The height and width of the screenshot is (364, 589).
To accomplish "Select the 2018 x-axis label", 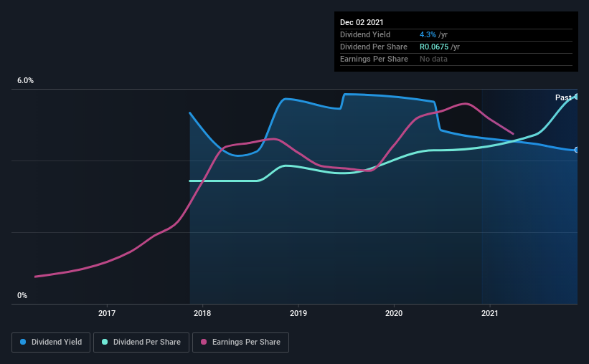I will [x=202, y=313].
